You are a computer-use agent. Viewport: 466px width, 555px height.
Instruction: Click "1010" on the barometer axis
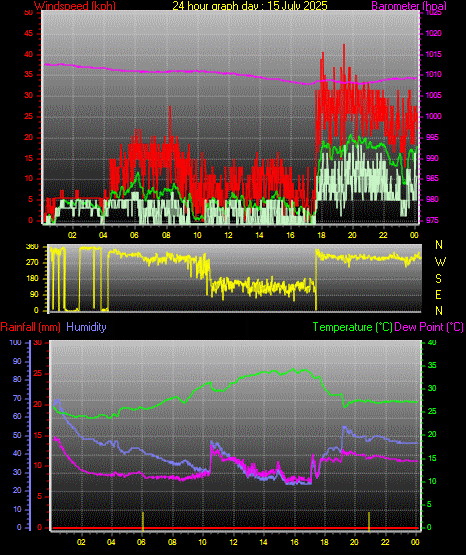point(433,75)
